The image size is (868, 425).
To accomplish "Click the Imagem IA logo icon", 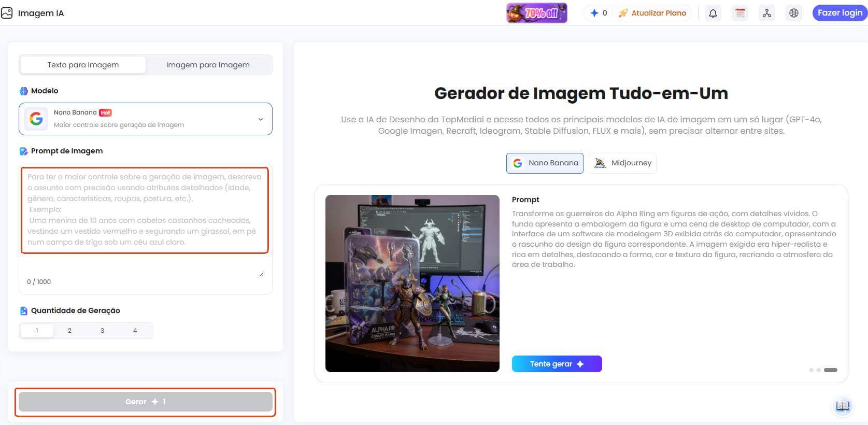I will pyautogui.click(x=7, y=13).
